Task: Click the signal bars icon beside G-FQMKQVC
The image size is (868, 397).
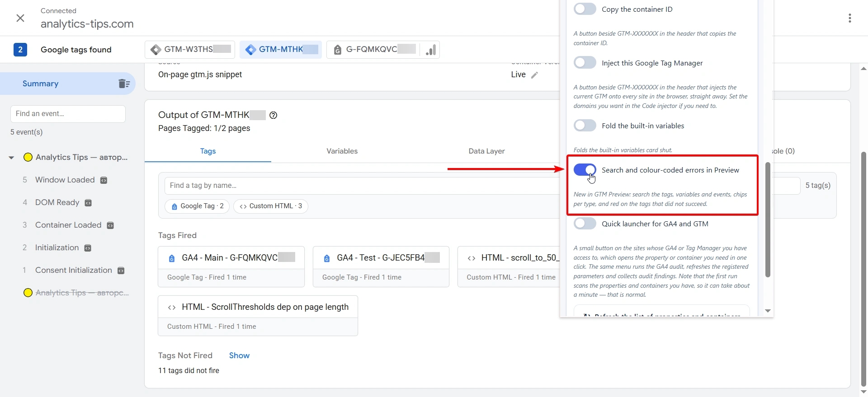Action: (x=431, y=50)
